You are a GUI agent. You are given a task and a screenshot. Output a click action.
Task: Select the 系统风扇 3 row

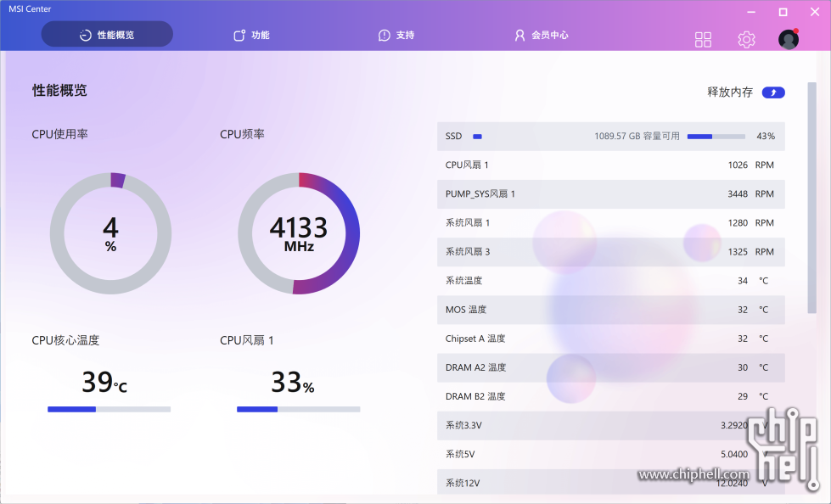tap(610, 252)
